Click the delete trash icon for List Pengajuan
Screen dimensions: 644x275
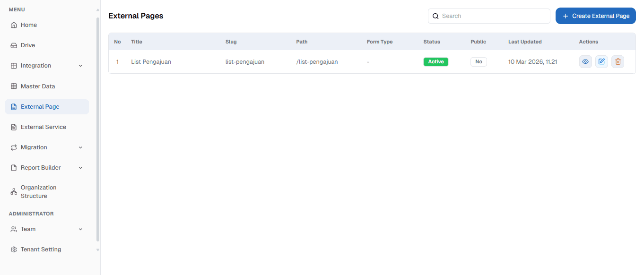[618, 61]
